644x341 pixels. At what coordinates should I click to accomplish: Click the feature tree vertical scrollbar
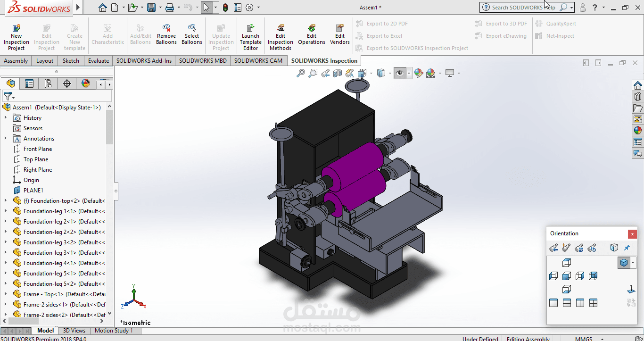(x=110, y=127)
